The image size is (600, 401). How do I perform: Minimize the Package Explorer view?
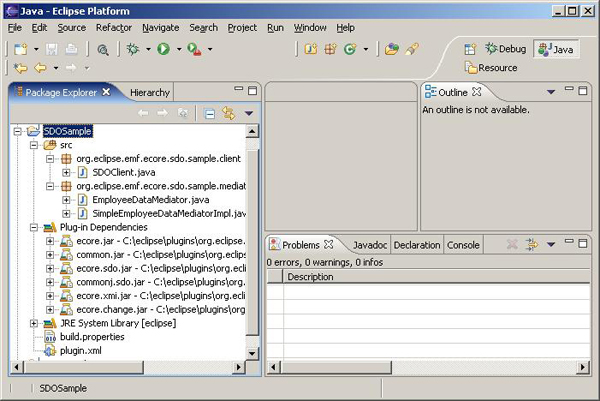click(239, 88)
